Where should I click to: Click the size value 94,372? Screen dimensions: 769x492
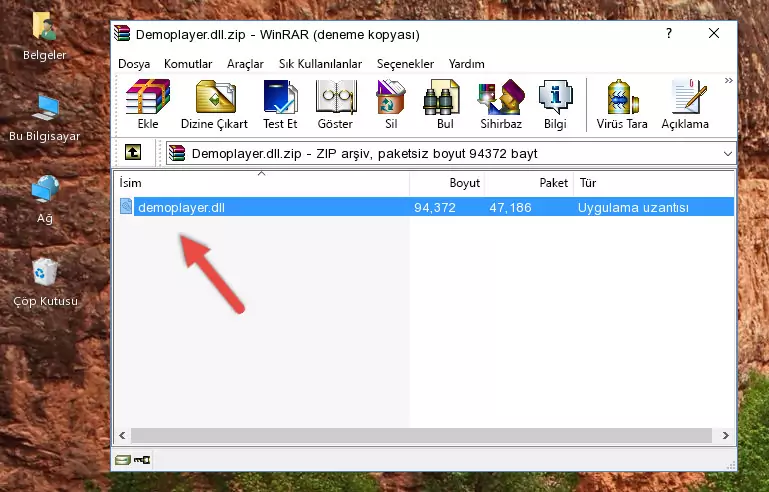tap(435, 207)
